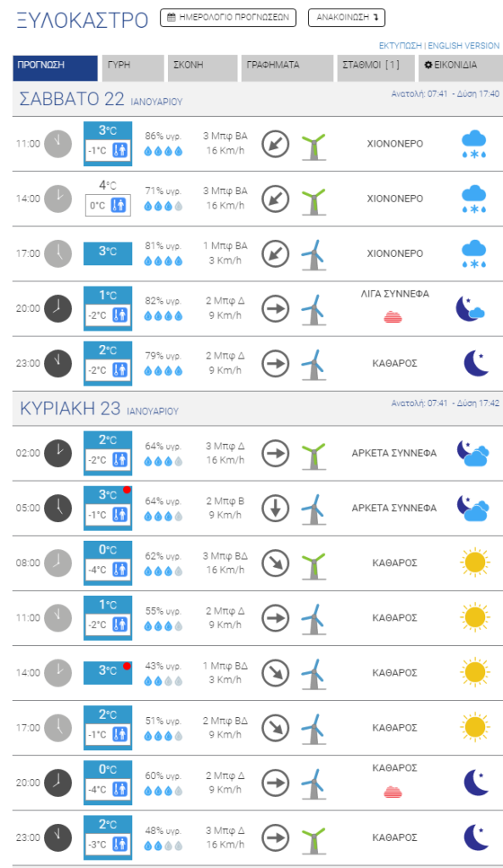Viewport: 503px width, 868px height.
Task: Click the southwest wind arrow at Saturday 14:00
Action: (x=276, y=198)
